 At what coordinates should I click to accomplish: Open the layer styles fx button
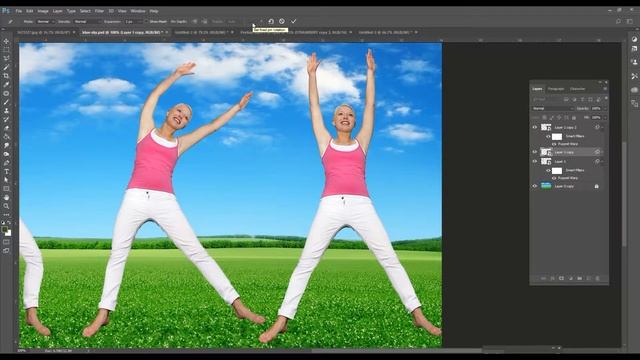coord(553,278)
